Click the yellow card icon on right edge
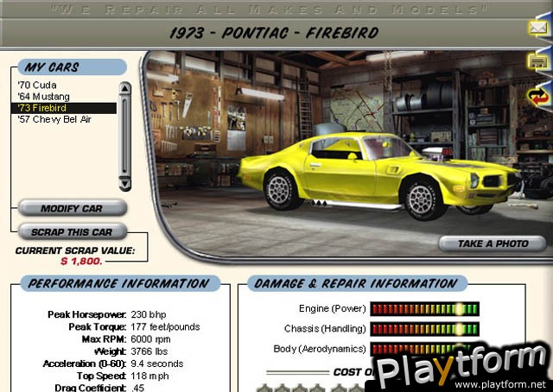Image resolution: width=553 pixels, height=392 pixels. pos(537,61)
